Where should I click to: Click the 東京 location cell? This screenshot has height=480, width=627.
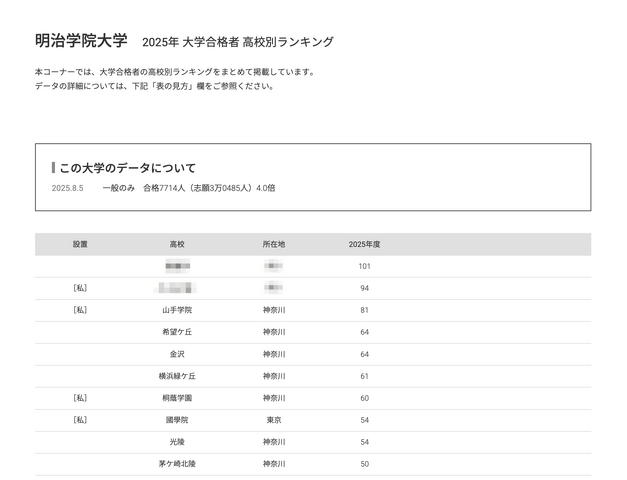274,420
